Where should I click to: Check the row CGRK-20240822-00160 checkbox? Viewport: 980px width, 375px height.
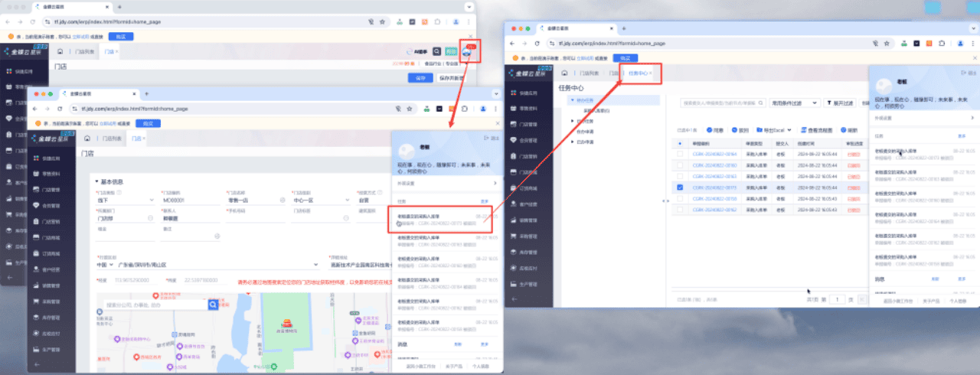click(681, 165)
